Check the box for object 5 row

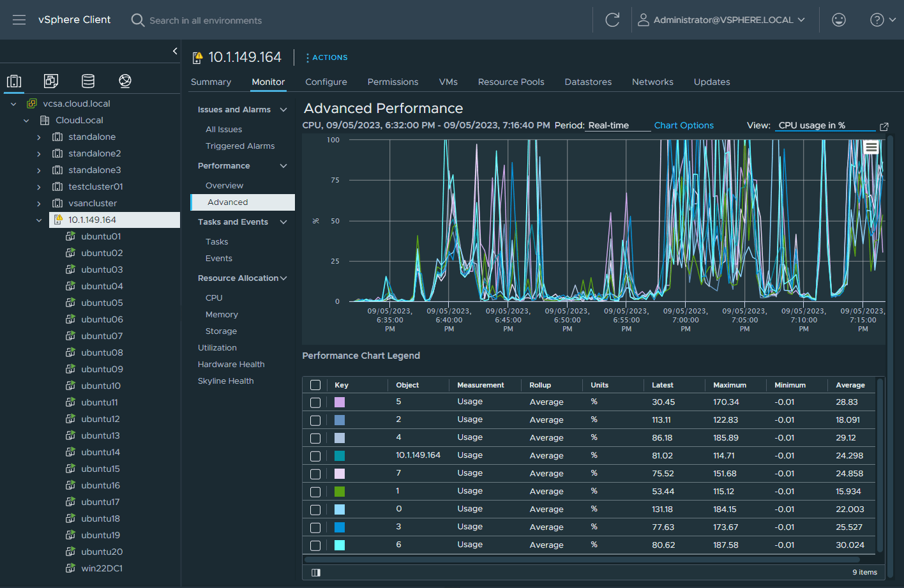[x=315, y=402]
